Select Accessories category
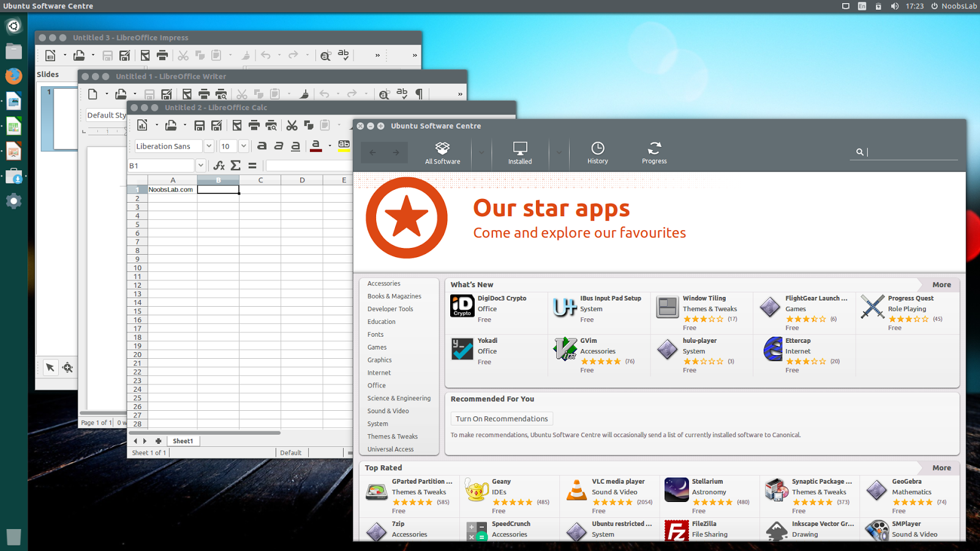 click(383, 283)
